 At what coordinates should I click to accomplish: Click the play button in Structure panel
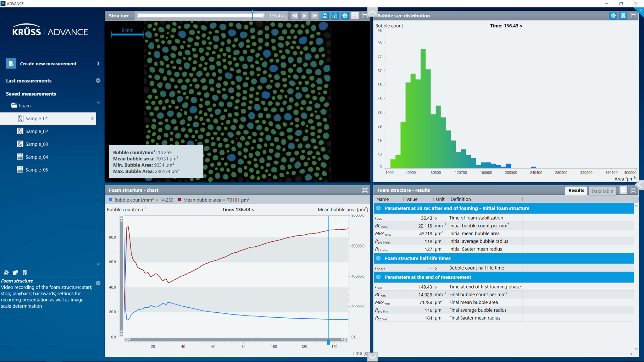pyautogui.click(x=304, y=16)
